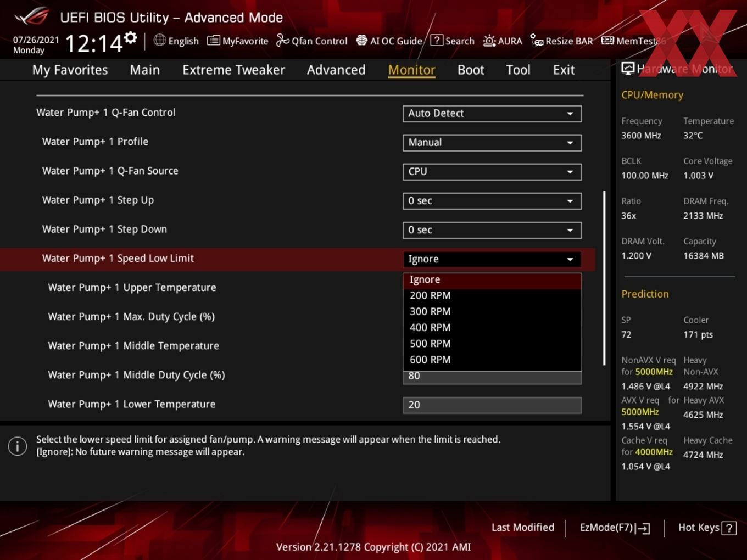Click Version 2.21.1278 copyright text
747x560 pixels.
tap(374, 547)
